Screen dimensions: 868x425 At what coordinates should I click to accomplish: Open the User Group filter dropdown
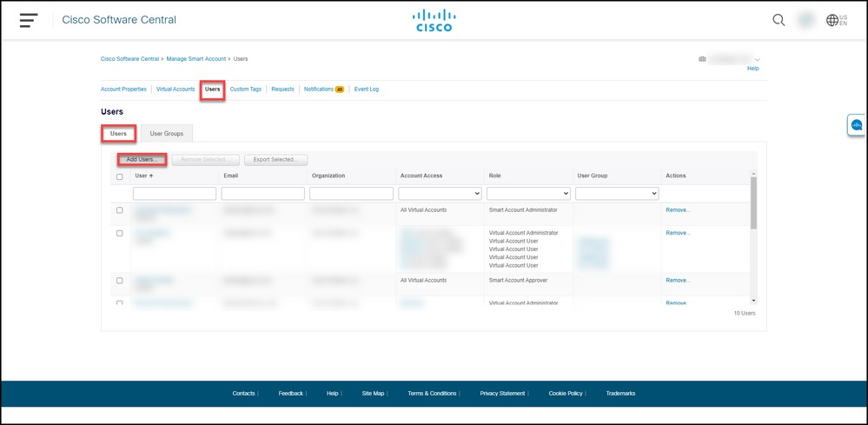(x=617, y=194)
